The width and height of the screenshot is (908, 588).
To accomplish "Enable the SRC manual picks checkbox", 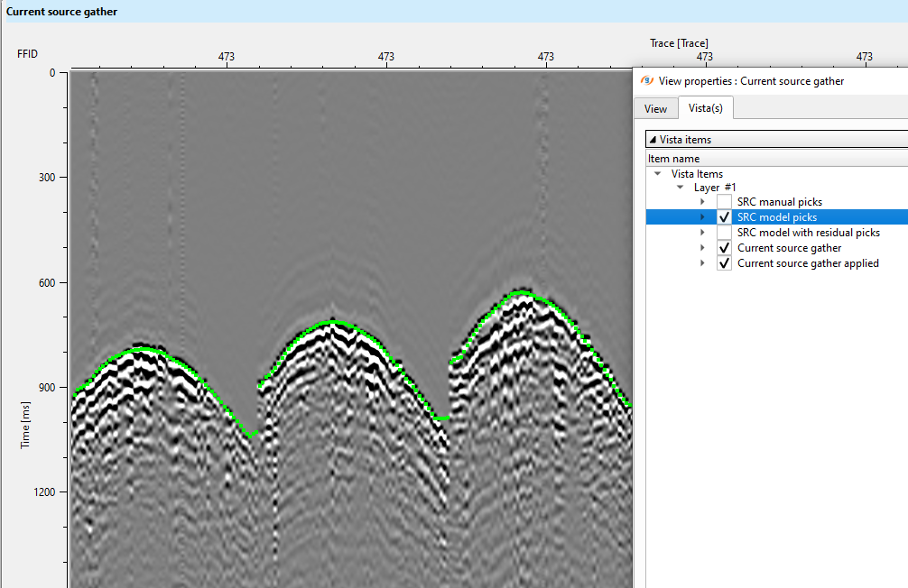I will (x=724, y=202).
